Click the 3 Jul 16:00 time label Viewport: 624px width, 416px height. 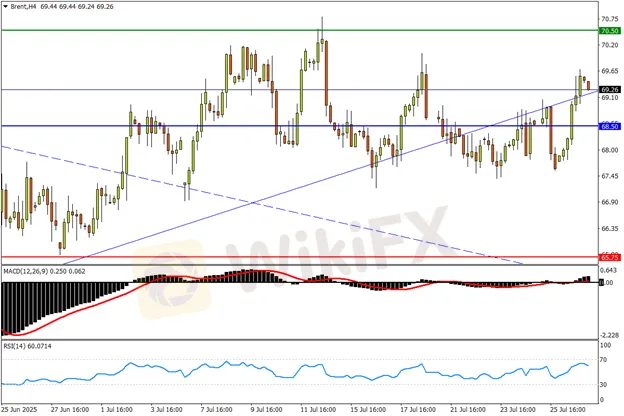166,409
